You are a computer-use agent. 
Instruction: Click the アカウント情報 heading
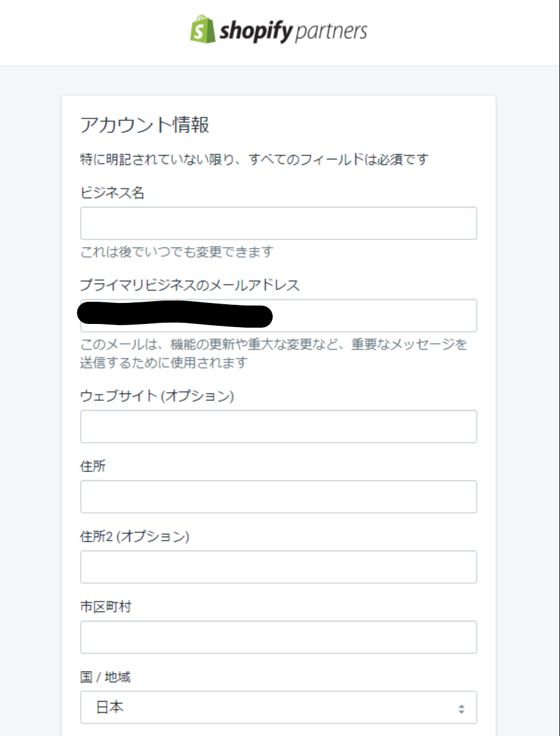pyautogui.click(x=145, y=125)
